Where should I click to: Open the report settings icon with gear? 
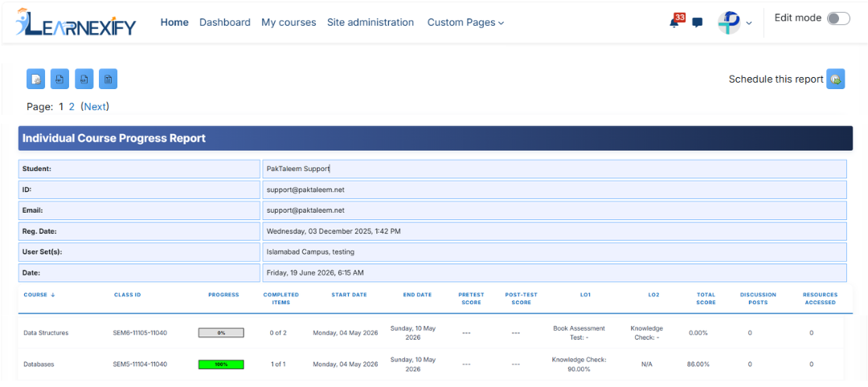(36, 79)
